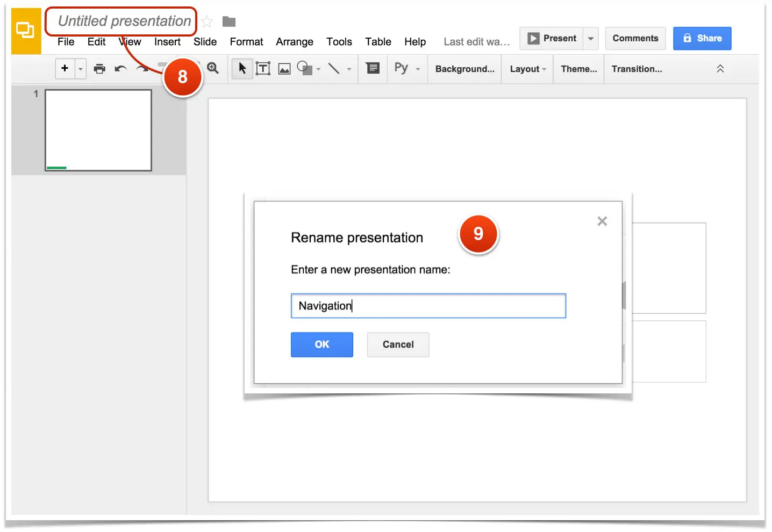Open the Format menu

coord(246,42)
